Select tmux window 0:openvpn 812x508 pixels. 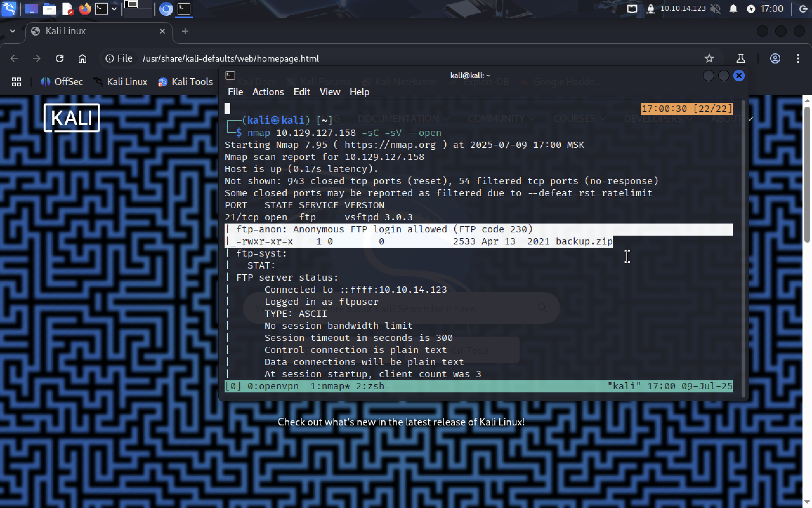(x=273, y=386)
